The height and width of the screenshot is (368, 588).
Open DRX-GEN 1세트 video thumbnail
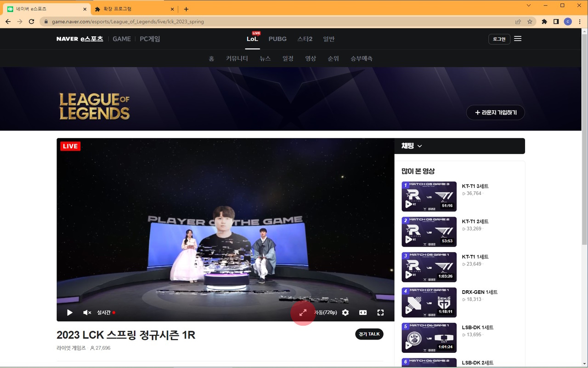429,303
